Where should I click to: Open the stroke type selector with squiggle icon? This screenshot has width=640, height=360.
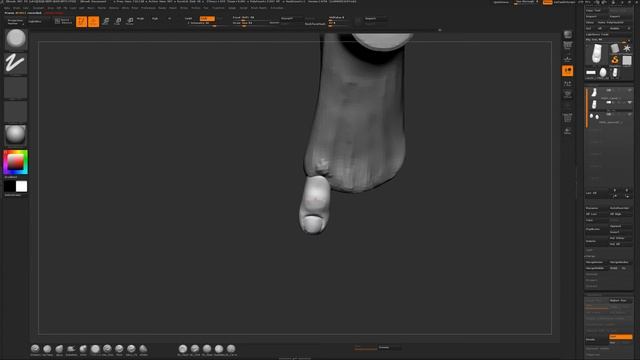click(16, 63)
